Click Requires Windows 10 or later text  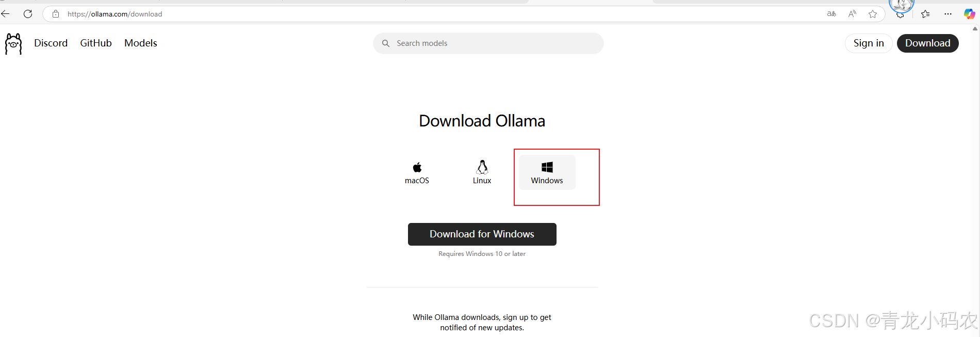tap(482, 254)
